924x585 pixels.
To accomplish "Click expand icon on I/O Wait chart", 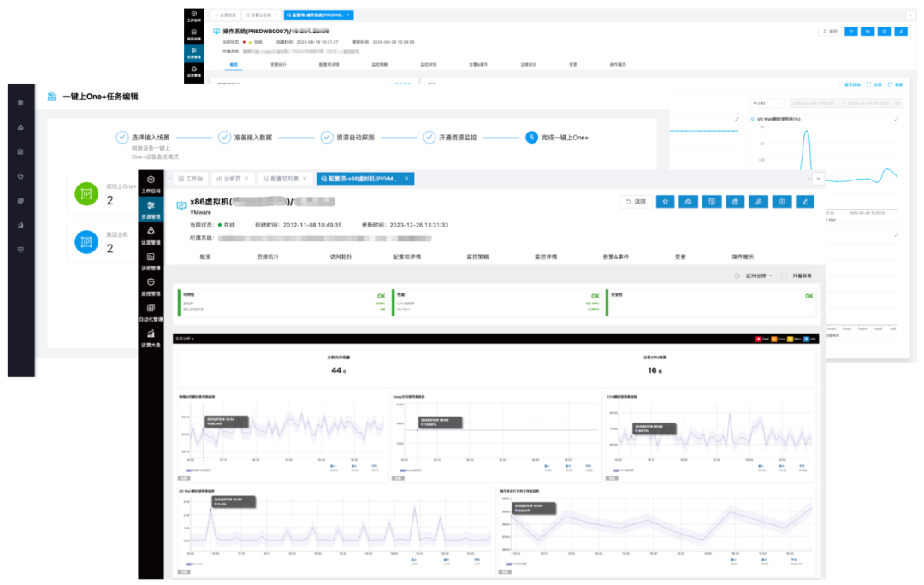I will click(897, 119).
